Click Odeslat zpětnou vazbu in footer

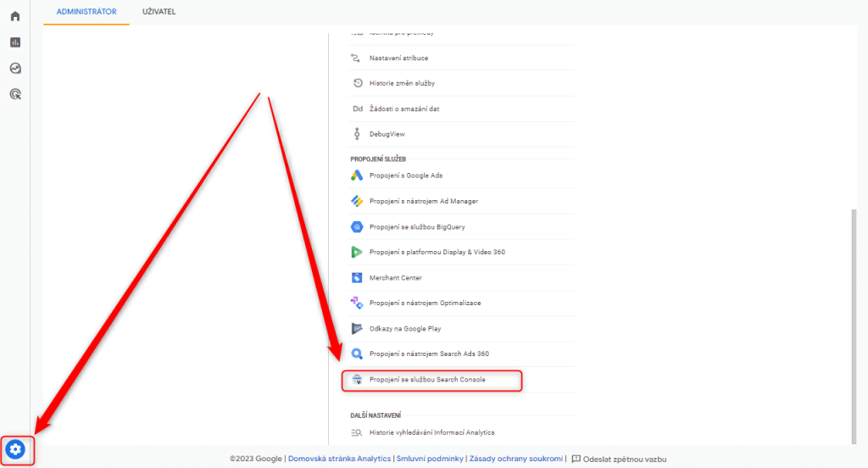click(624, 459)
